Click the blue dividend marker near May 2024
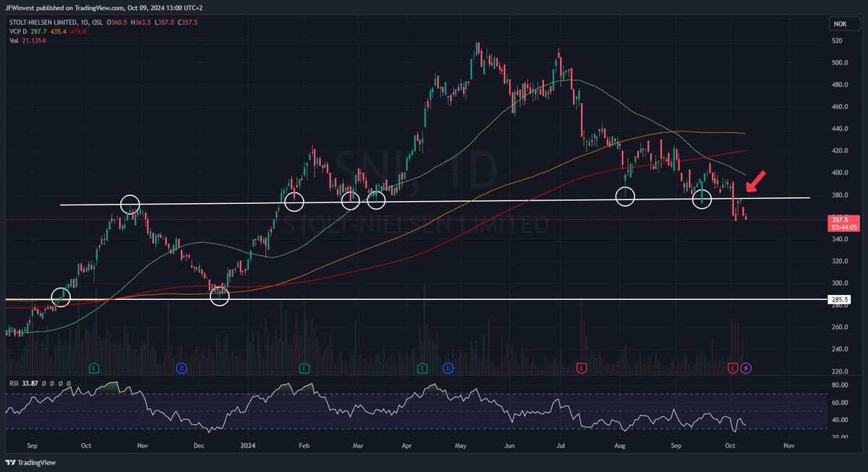This screenshot has width=868, height=472. coord(448,368)
